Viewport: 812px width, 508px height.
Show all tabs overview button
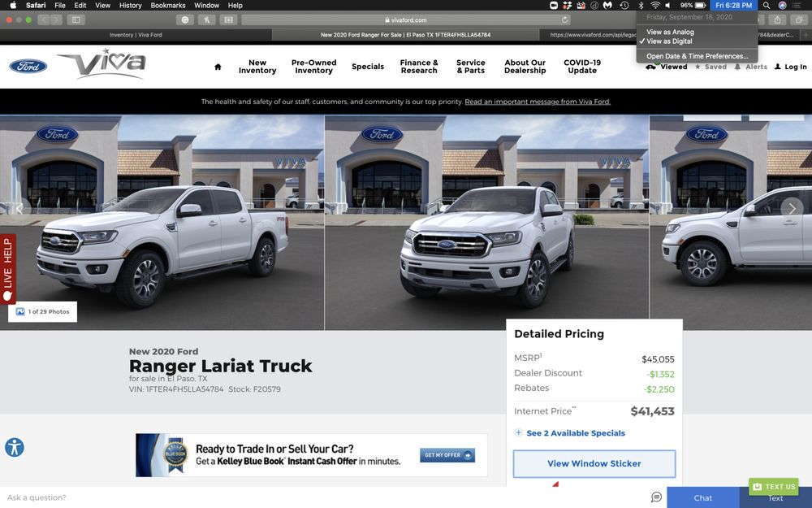[799, 20]
